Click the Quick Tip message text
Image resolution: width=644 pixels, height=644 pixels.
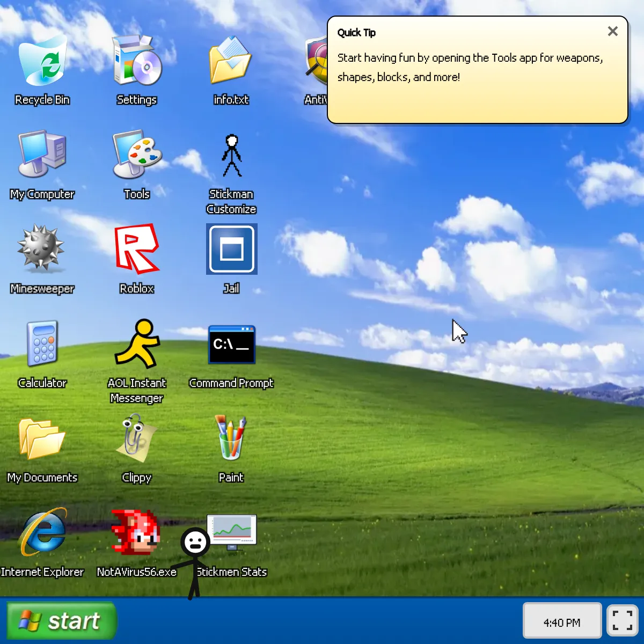click(x=470, y=67)
